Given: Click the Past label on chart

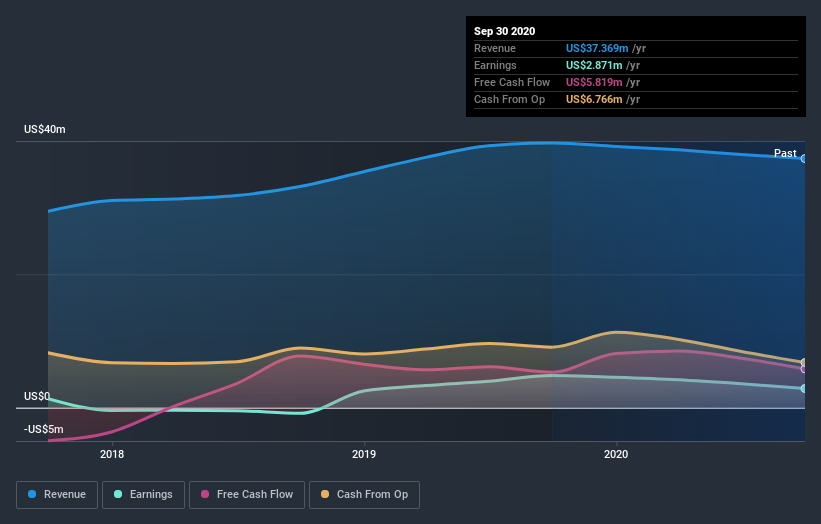Looking at the screenshot, I should point(785,153).
